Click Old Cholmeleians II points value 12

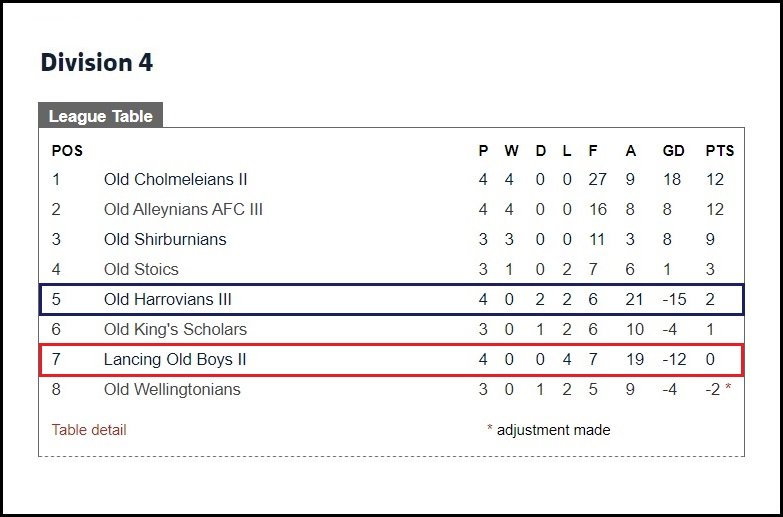[715, 179]
